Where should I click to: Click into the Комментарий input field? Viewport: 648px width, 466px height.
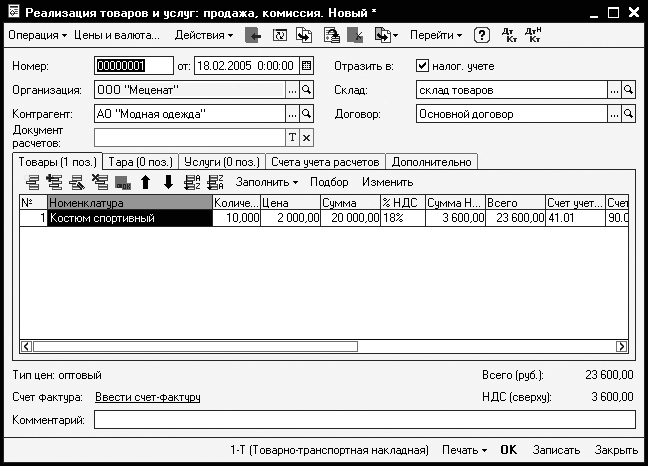365,420
